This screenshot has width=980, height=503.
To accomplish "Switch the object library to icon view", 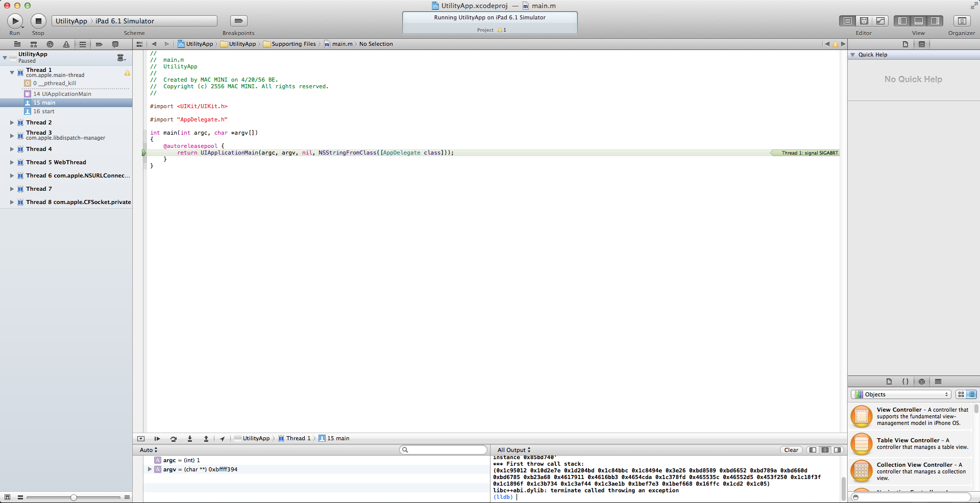I will (x=961, y=394).
